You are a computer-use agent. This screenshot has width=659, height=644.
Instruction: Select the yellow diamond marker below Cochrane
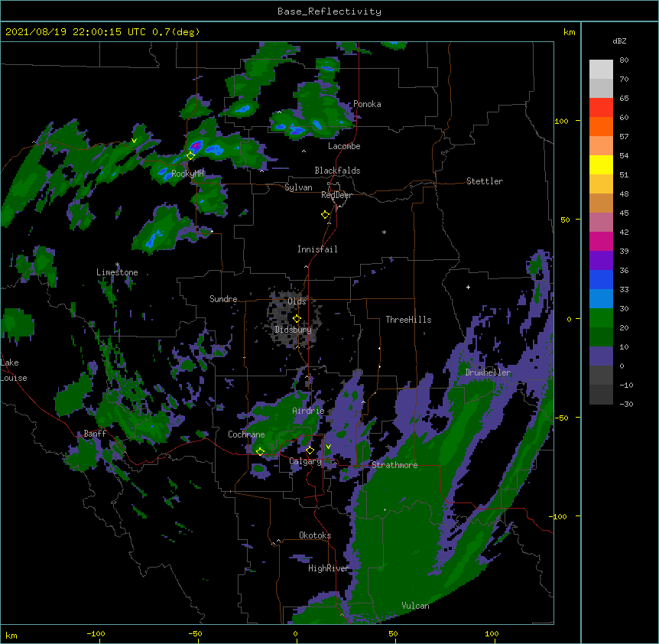(x=260, y=451)
